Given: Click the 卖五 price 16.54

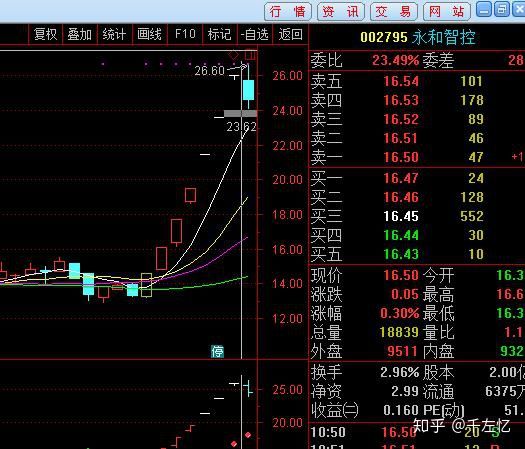Looking at the screenshot, I should 401,81.
